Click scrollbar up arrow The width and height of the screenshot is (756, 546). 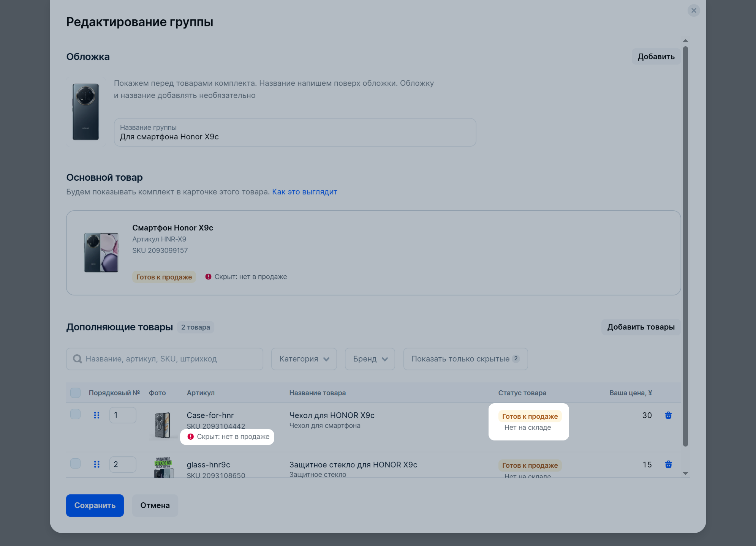coord(685,41)
